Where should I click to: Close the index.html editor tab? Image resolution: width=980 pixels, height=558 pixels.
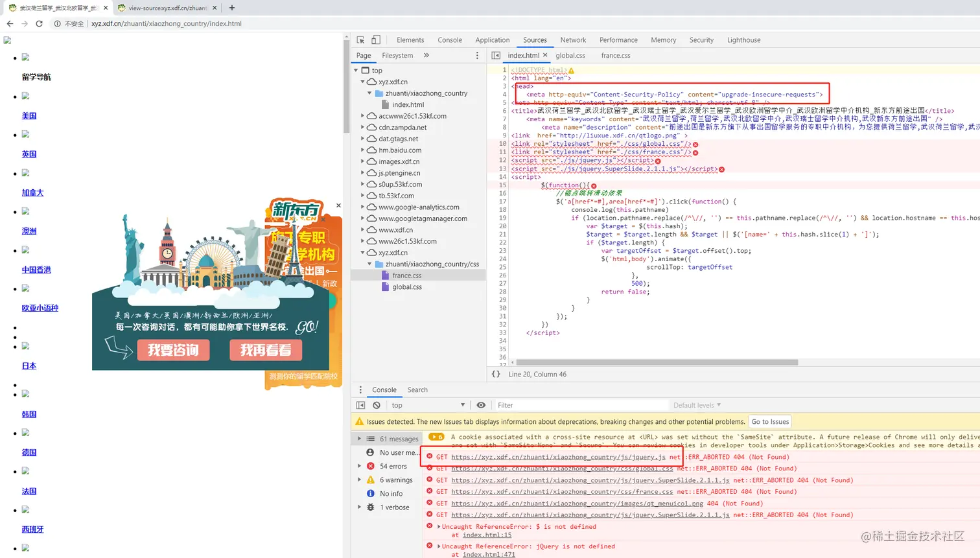pyautogui.click(x=545, y=55)
